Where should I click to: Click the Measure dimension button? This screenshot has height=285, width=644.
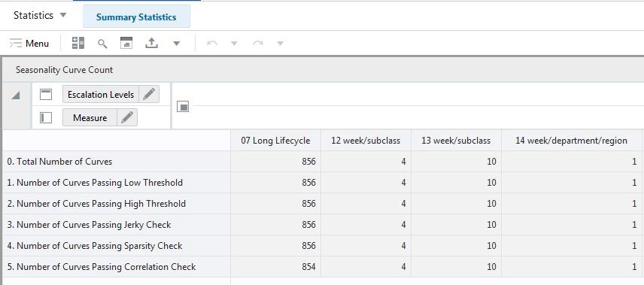(90, 118)
